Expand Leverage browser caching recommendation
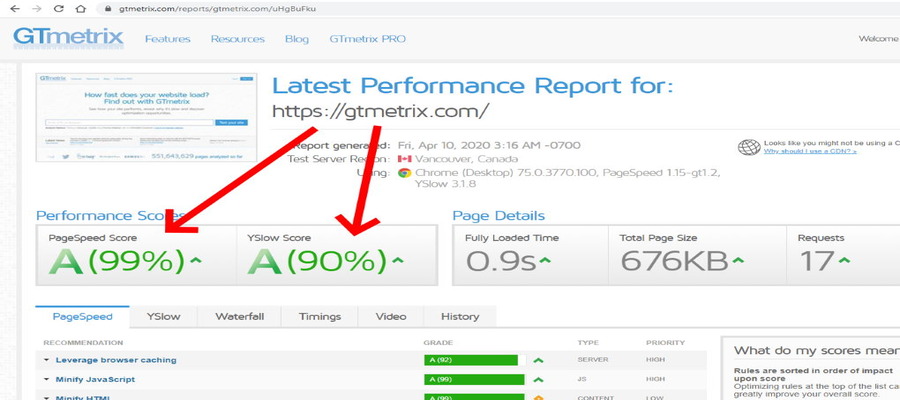This screenshot has width=900, height=400. 46,360
